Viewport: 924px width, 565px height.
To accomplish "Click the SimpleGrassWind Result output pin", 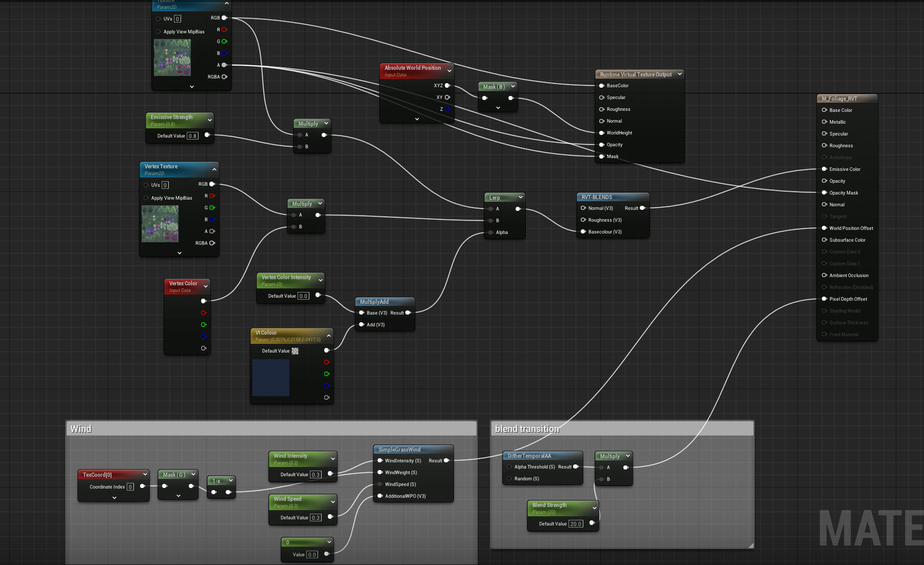I will [x=446, y=461].
